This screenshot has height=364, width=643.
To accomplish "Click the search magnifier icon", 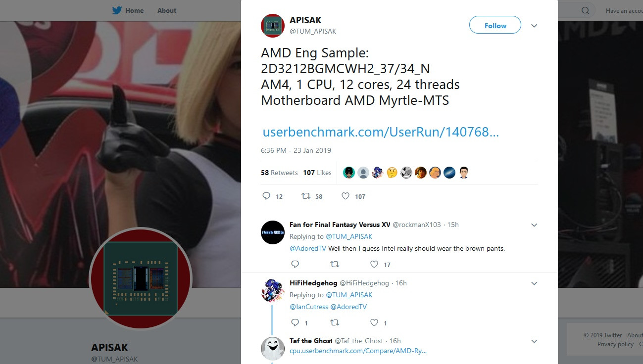I will tap(586, 10).
